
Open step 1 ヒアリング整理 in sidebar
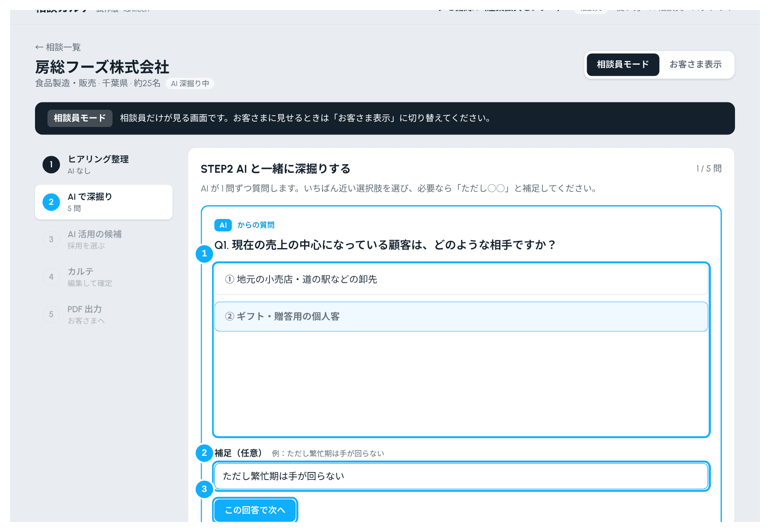pyautogui.click(x=104, y=164)
